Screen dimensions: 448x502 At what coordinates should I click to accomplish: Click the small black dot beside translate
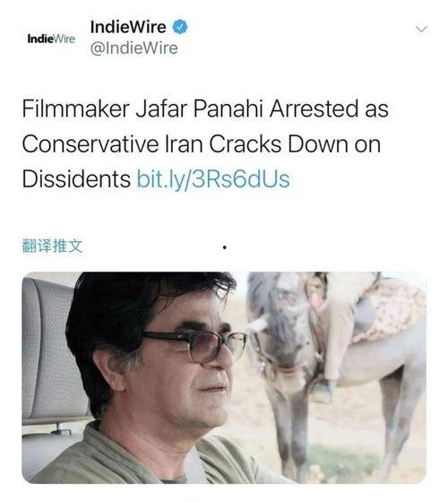click(x=225, y=247)
